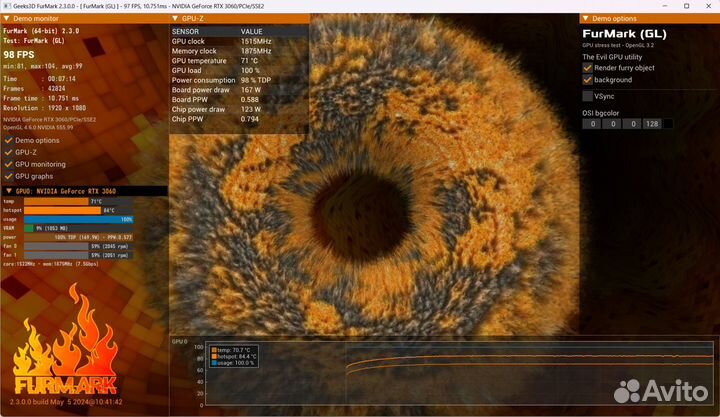Click the OSI bgcolor alpha field showing 128
This screenshot has height=417, width=720.
click(x=650, y=124)
